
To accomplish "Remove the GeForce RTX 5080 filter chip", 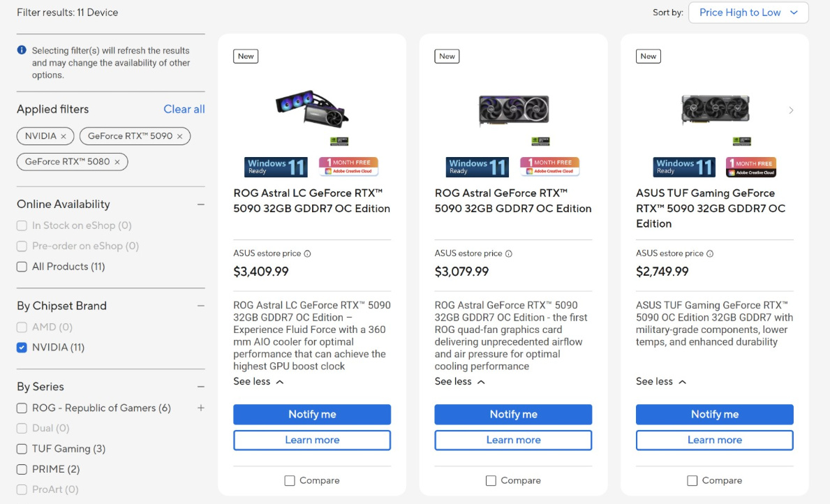I will [117, 162].
